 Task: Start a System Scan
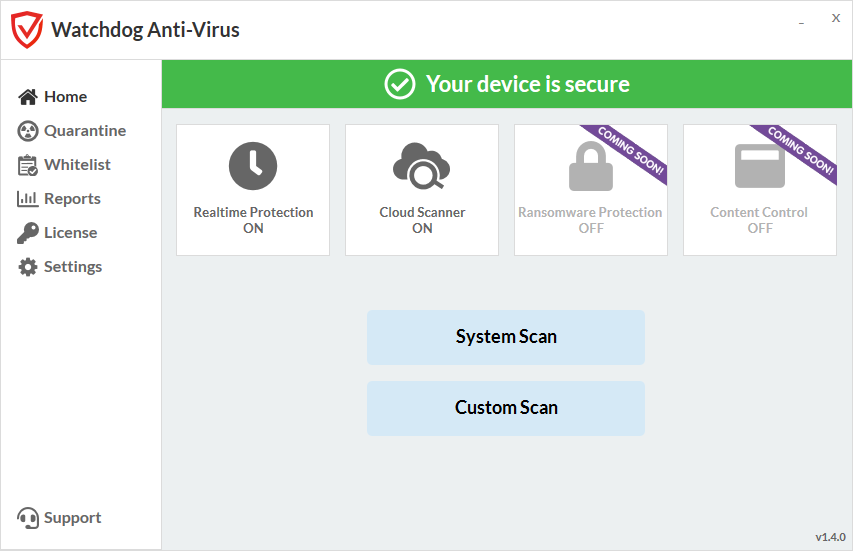pyautogui.click(x=506, y=337)
